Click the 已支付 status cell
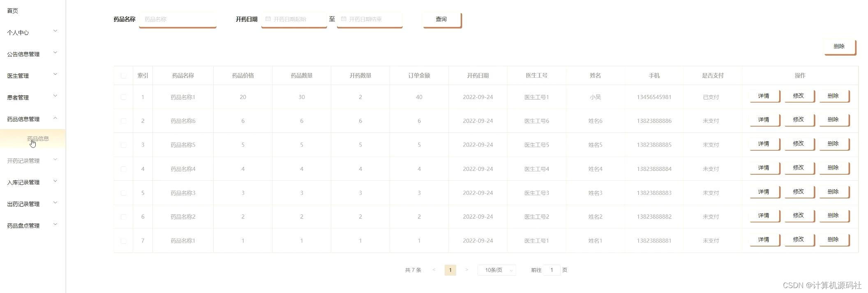 [x=711, y=97]
